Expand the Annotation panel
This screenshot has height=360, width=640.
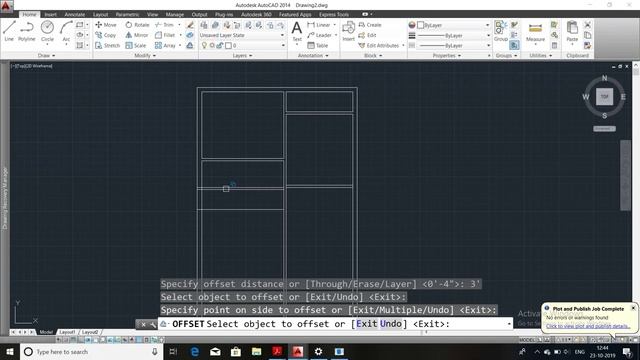tap(313, 55)
